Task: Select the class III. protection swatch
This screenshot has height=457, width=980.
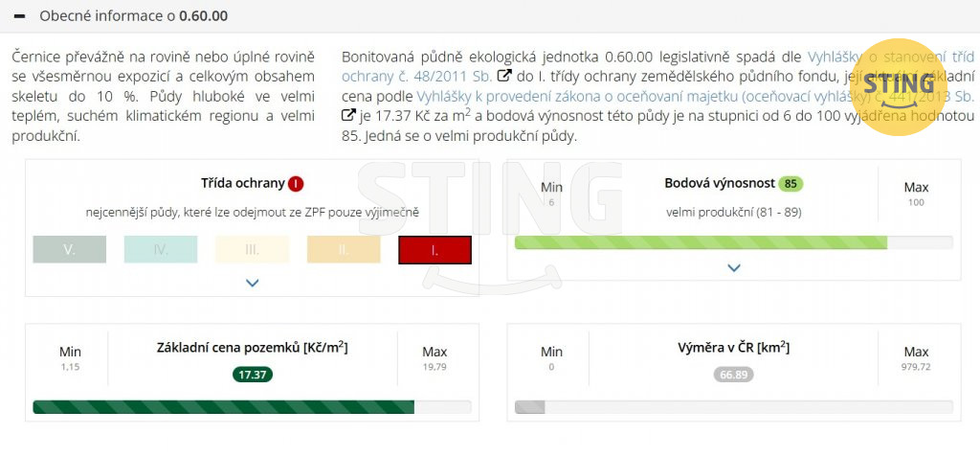Action: click(x=252, y=249)
